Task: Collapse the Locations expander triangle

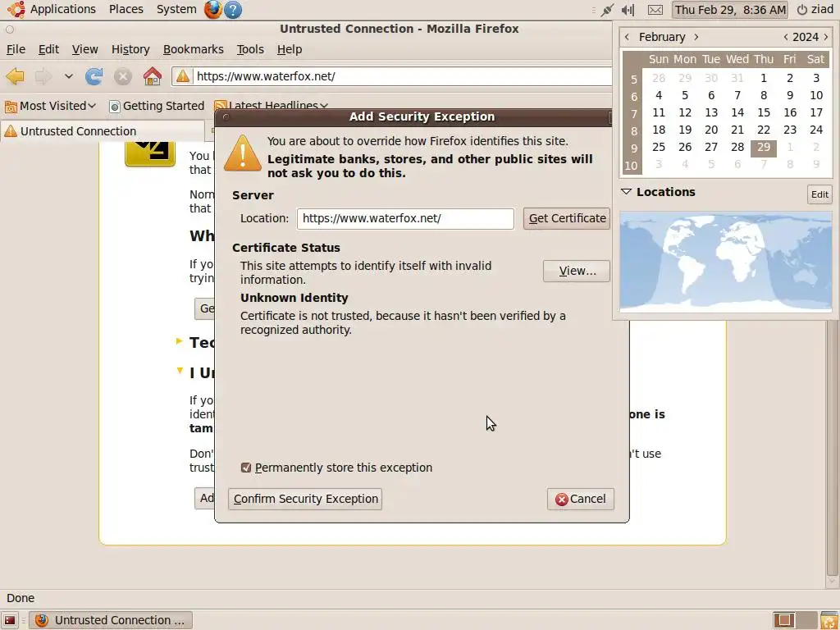Action: point(626,192)
